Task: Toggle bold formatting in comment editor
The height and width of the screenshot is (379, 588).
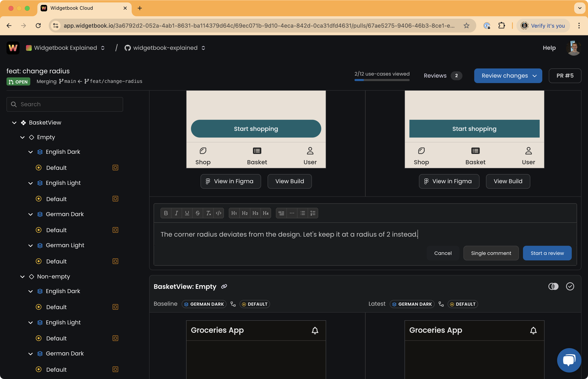Action: click(166, 213)
